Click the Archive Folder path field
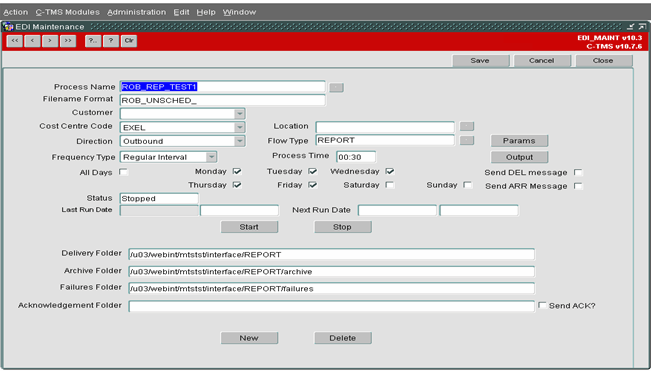Viewport: 651px width, 371px height. tap(332, 271)
